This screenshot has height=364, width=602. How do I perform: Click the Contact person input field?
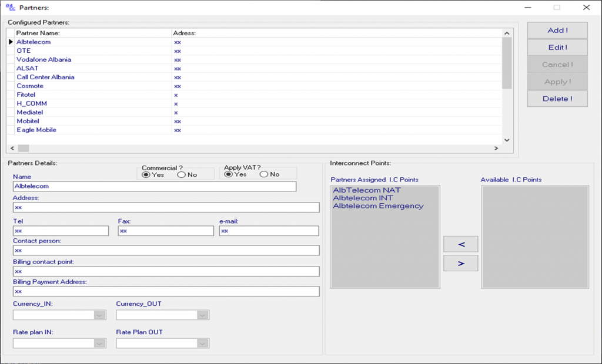[x=166, y=251]
